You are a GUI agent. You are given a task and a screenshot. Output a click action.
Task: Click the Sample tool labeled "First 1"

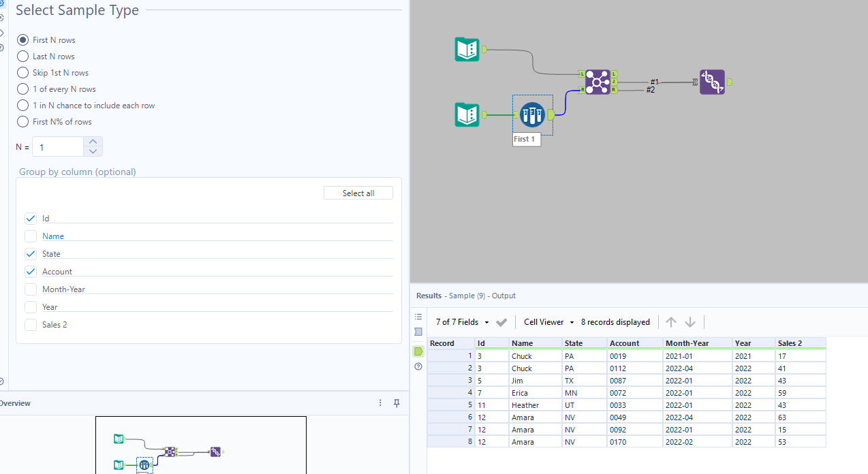click(531, 114)
